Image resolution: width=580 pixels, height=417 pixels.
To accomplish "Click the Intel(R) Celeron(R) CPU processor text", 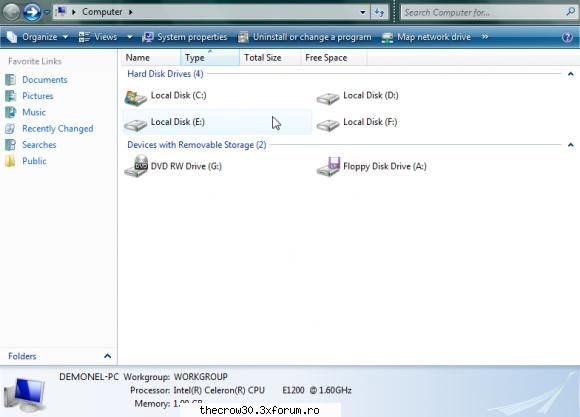I will click(219, 390).
